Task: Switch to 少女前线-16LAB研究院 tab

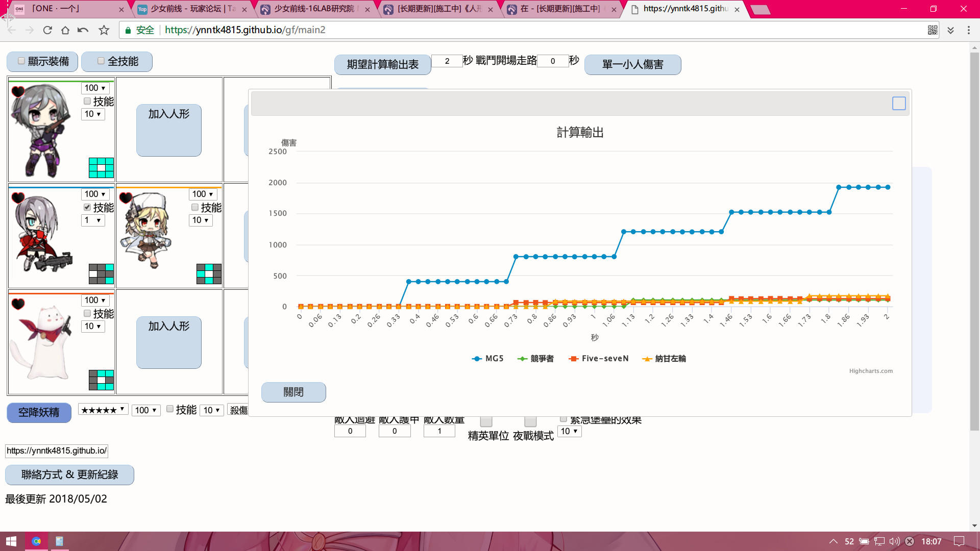Action: click(x=315, y=9)
